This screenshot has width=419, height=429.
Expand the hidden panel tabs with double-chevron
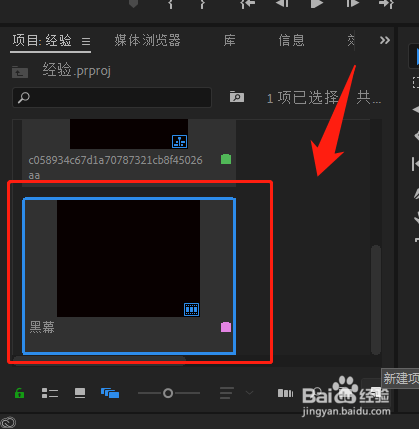[x=385, y=40]
